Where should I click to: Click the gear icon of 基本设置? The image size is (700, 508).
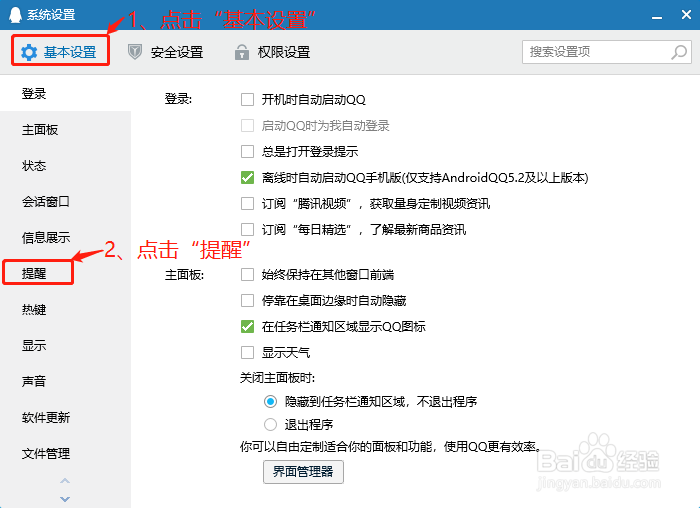[29, 53]
